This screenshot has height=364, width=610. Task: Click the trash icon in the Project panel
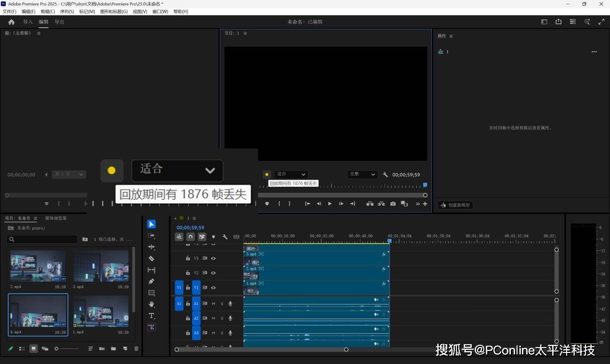pyautogui.click(x=136, y=349)
